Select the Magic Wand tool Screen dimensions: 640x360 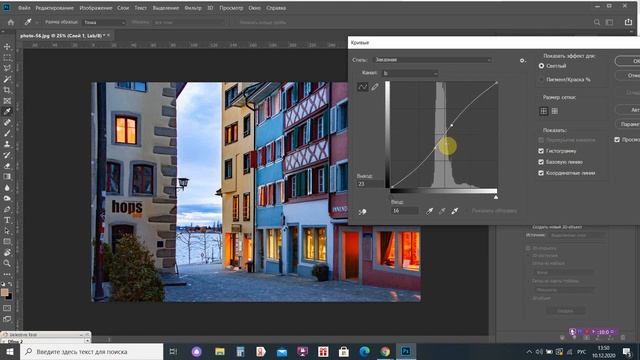pyautogui.click(x=7, y=79)
